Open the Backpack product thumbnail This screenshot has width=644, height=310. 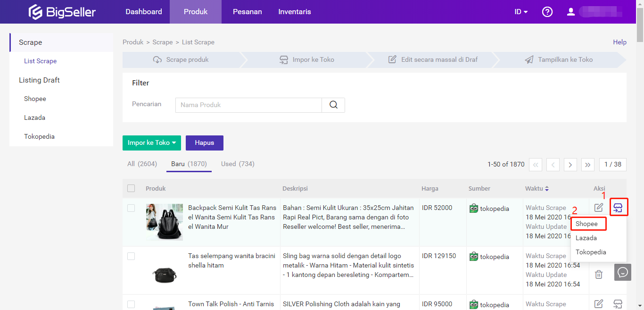coord(165,222)
